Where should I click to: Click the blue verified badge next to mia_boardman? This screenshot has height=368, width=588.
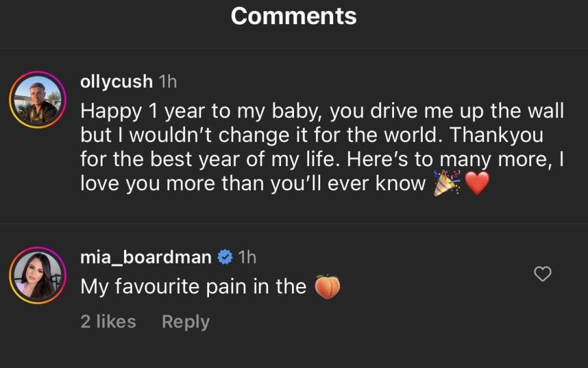tap(225, 258)
